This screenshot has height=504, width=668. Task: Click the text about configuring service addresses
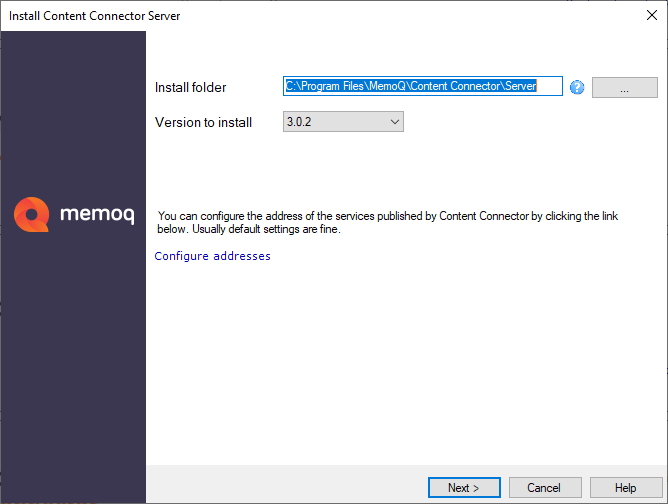[387, 222]
